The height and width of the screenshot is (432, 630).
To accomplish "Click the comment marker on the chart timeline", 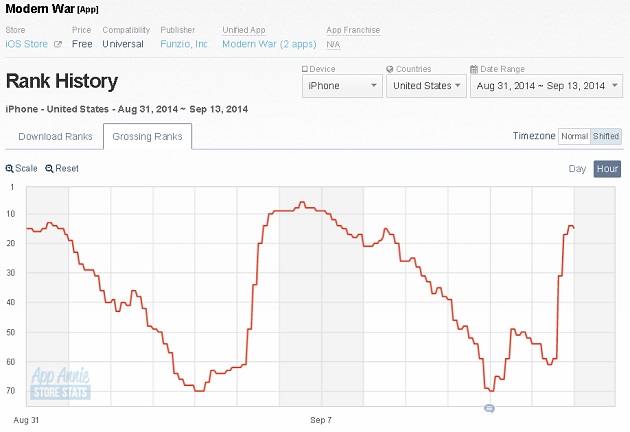I will [489, 409].
